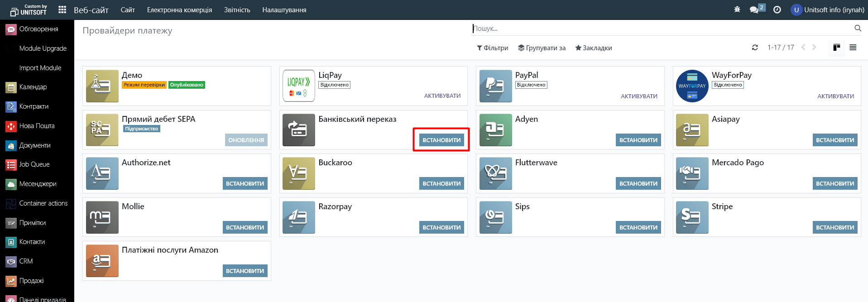Go to the next page arrow
Viewport: 868px width, 302px height.
pos(814,48)
